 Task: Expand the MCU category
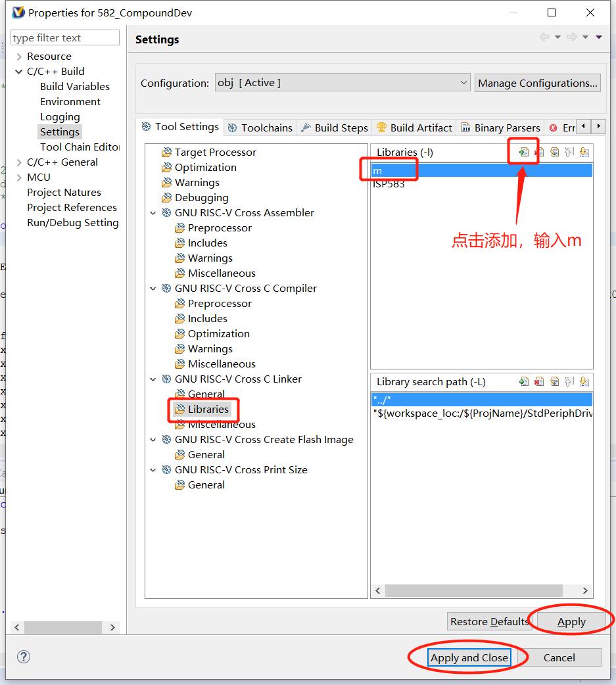(18, 177)
